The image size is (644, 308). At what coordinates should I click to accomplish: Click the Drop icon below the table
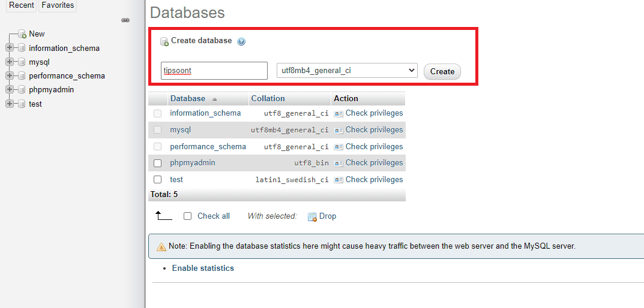pos(312,217)
